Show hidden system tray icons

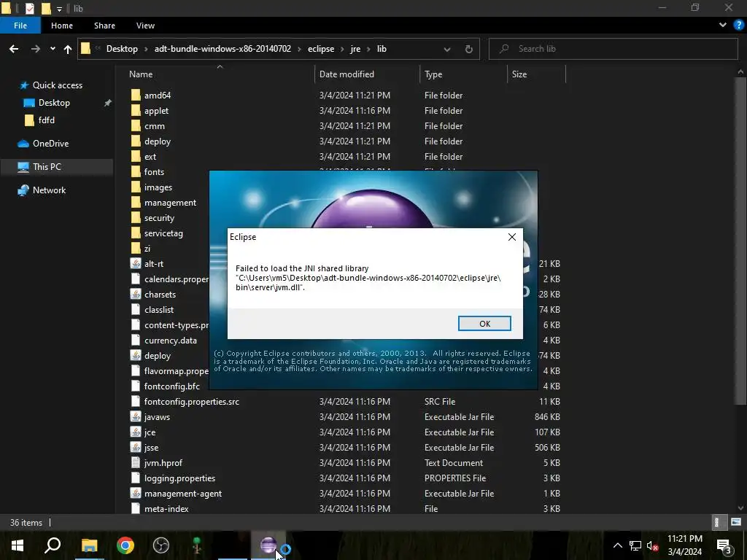point(617,545)
